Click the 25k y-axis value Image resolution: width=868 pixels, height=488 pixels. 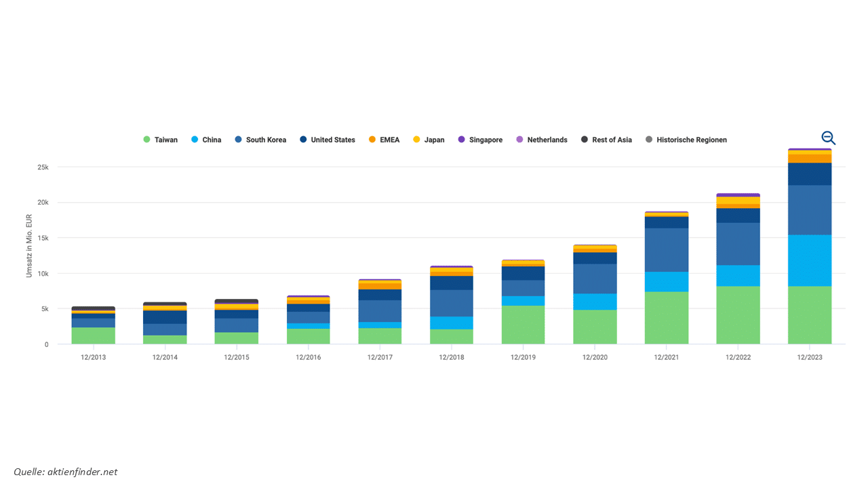(x=43, y=167)
